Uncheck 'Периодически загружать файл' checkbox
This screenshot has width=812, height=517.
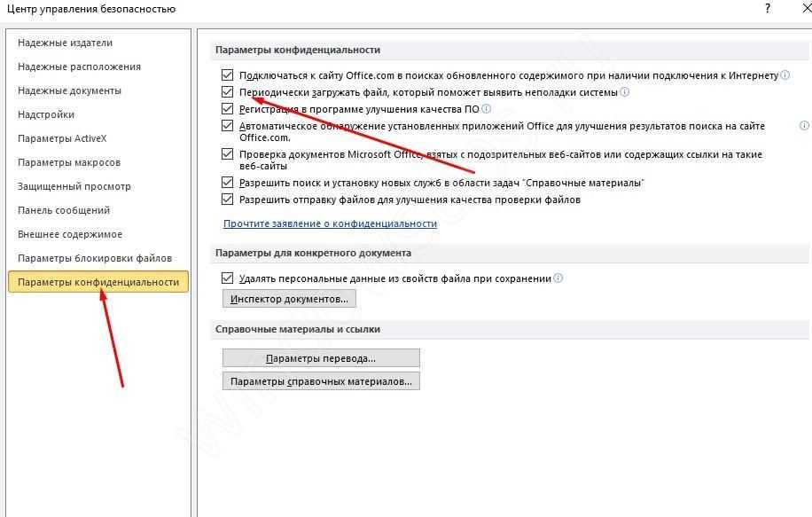tap(229, 92)
